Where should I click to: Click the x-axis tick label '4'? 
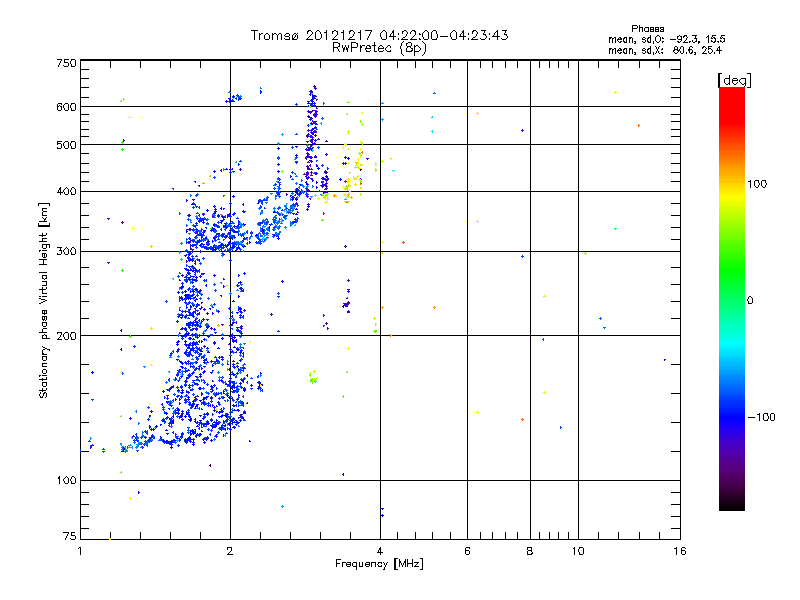click(x=380, y=551)
